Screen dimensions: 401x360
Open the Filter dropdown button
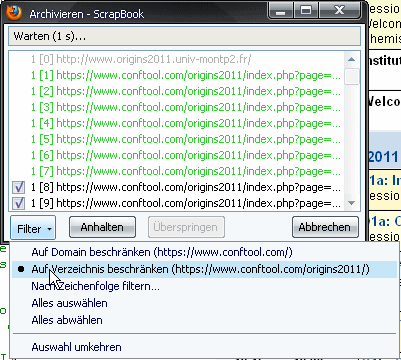coord(33,228)
